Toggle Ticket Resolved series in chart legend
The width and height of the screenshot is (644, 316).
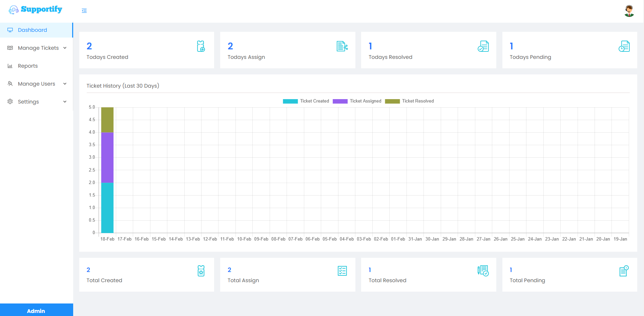tap(409, 101)
